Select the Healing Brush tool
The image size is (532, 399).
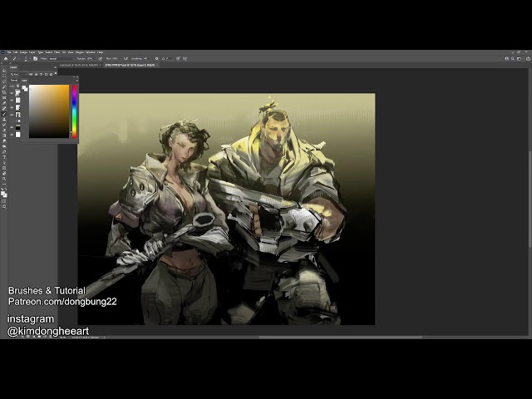4,109
